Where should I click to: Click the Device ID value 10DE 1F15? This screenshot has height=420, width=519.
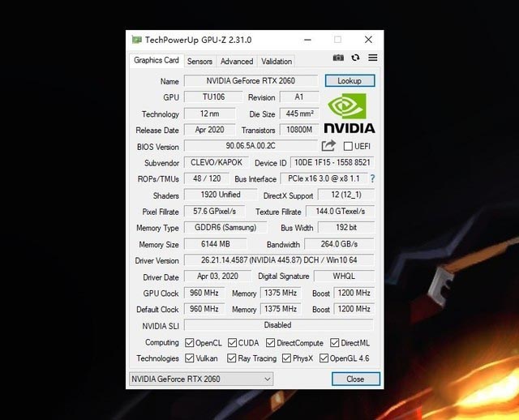click(x=332, y=162)
